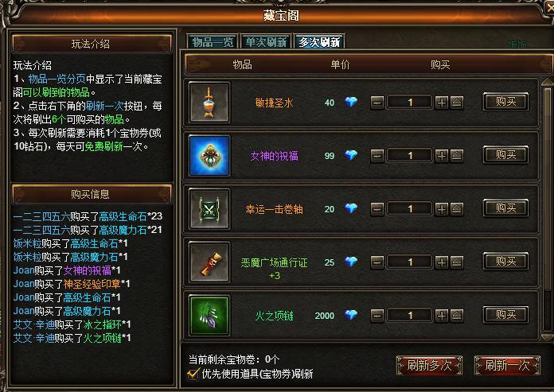Click the diamond icon next to 敏捷圣水 price
This screenshot has width=554, height=392.
(351, 102)
